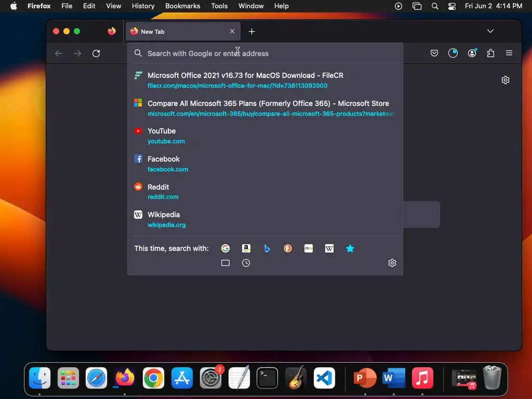Search this time with Bing
Screen dimensions: 532x399
(267, 248)
